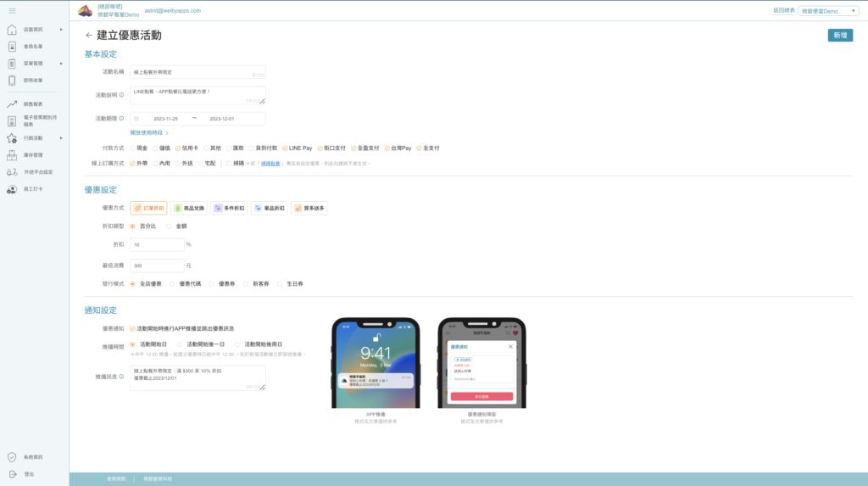Open 店面資訊 in the sidebar
Screen dimensions: 868x486
coord(33,30)
